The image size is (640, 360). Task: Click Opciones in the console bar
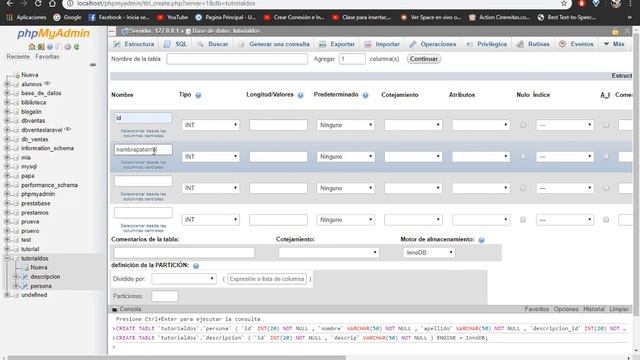[566, 309]
